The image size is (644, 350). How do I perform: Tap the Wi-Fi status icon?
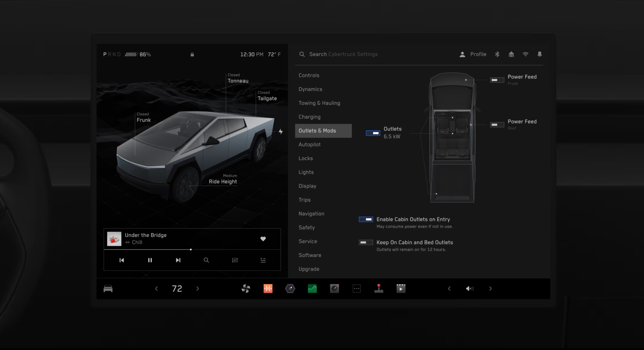coord(525,54)
